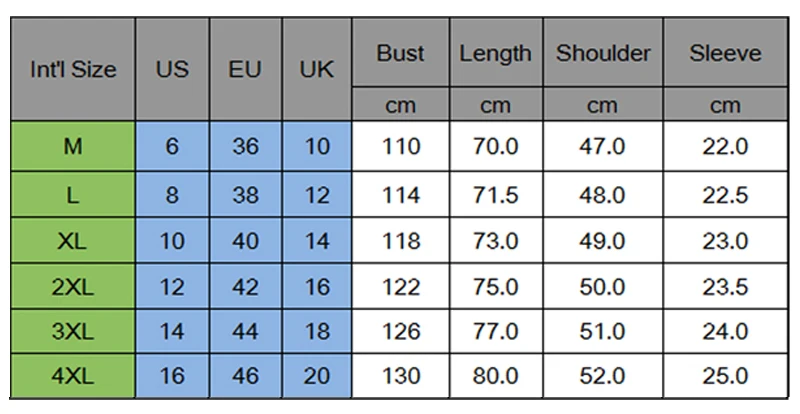Click the 3XL size cell
This screenshot has width=800, height=414.
coord(73,331)
